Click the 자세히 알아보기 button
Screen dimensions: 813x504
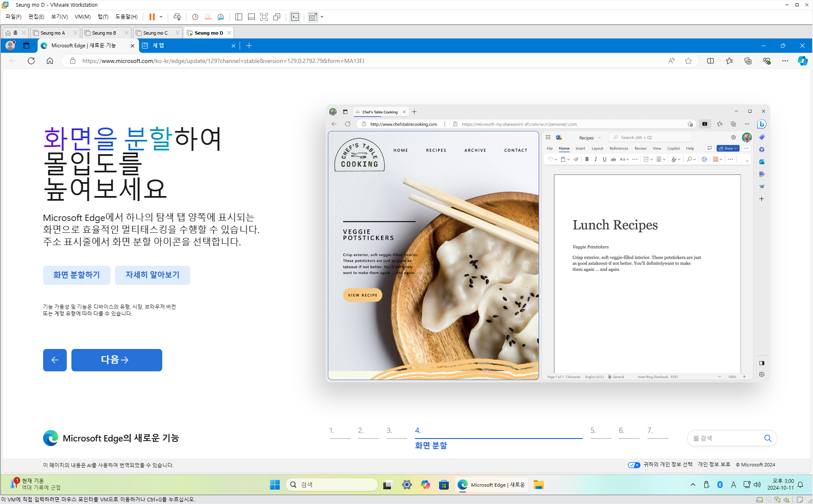click(153, 275)
